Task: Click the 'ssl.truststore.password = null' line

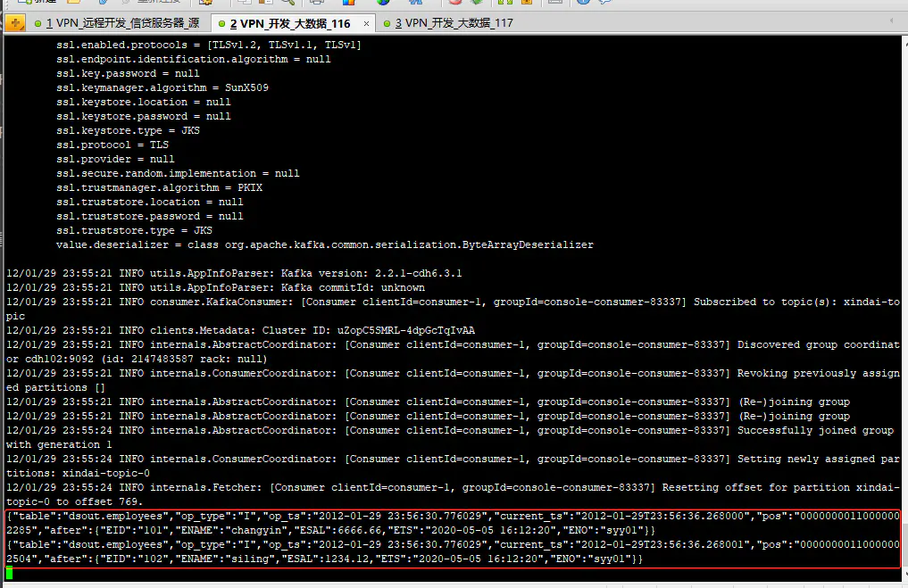Action: pyautogui.click(x=149, y=216)
